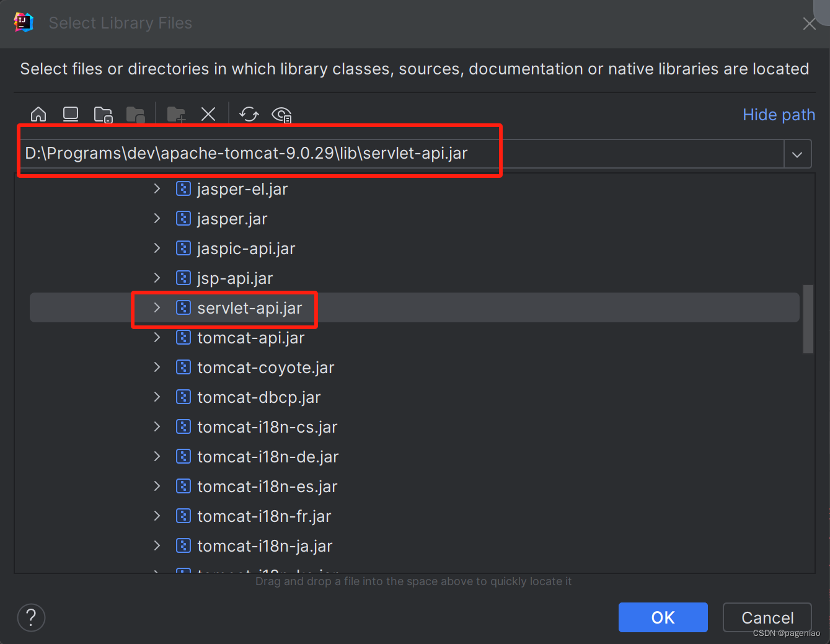Click the tomcat-coyote.jar archive icon
The height and width of the screenshot is (644, 830).
click(x=183, y=367)
